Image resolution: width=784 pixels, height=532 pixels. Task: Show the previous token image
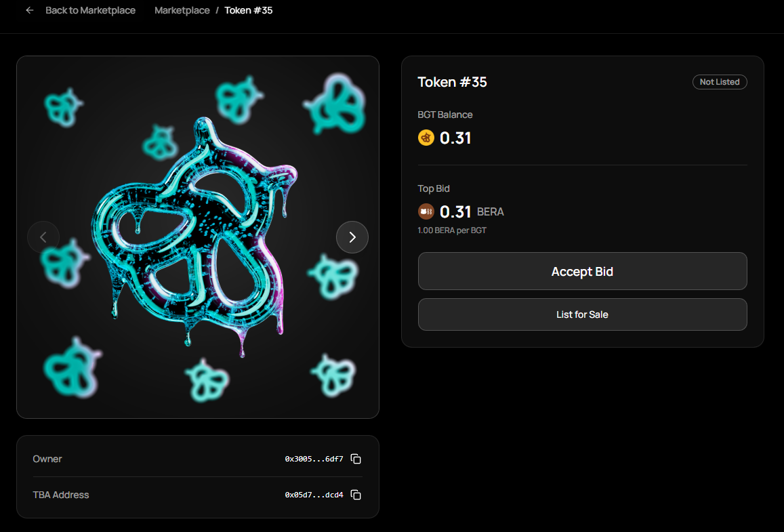pyautogui.click(x=43, y=237)
